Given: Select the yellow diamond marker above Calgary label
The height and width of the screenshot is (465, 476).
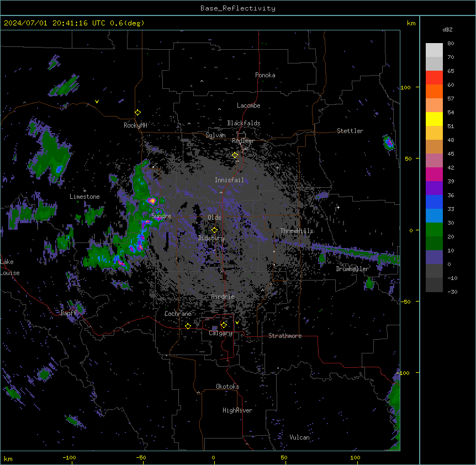Looking at the screenshot, I should [224, 325].
